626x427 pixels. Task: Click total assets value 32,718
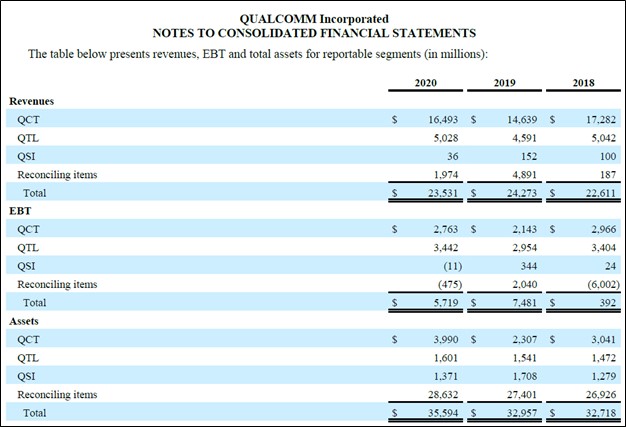pos(601,413)
